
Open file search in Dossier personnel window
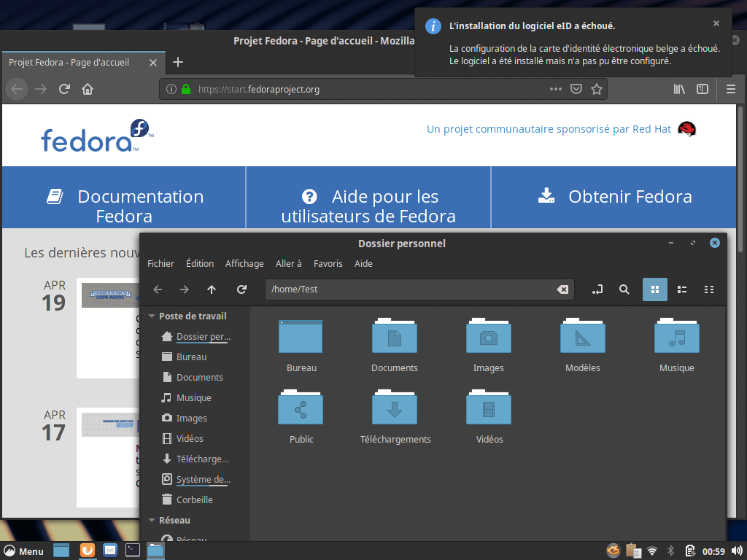624,289
